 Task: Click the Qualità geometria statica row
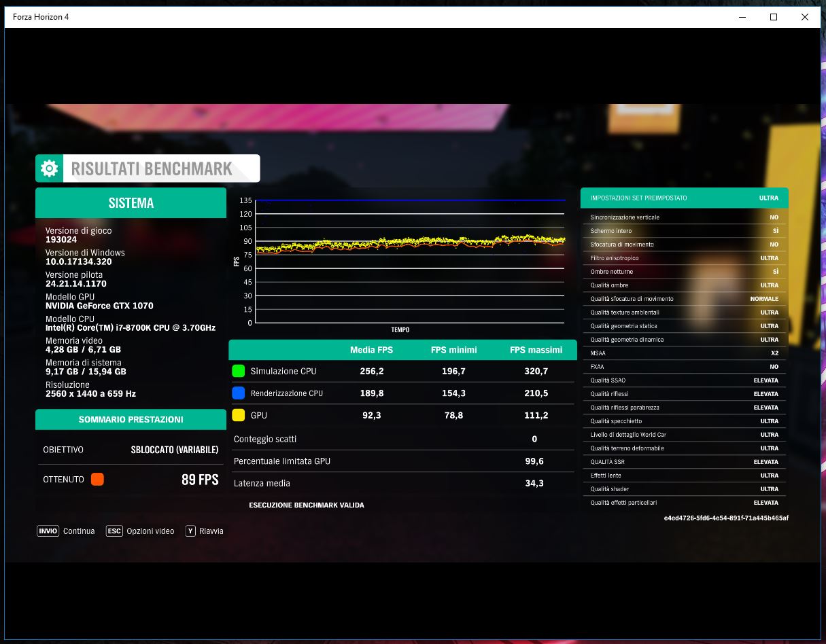685,326
